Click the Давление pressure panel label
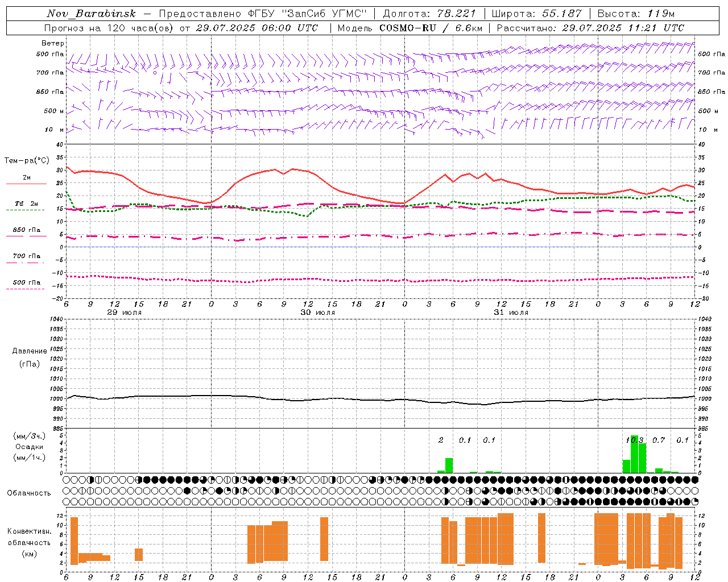 pos(30,351)
